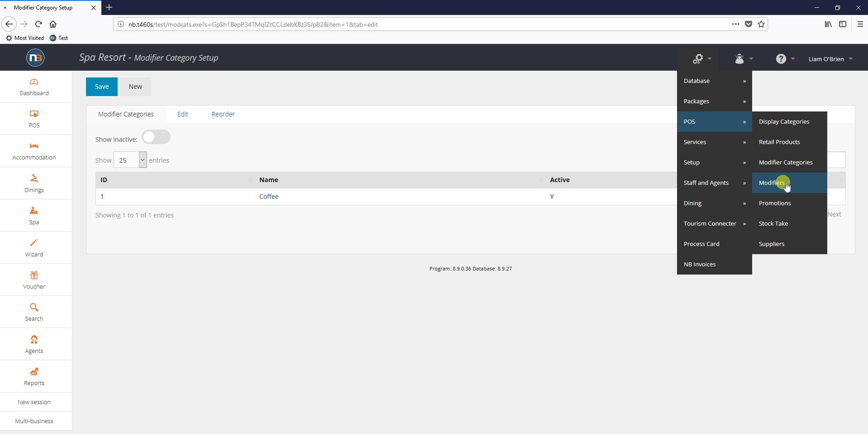Click the Next pagination link
The width and height of the screenshot is (868, 434).
pos(834,215)
